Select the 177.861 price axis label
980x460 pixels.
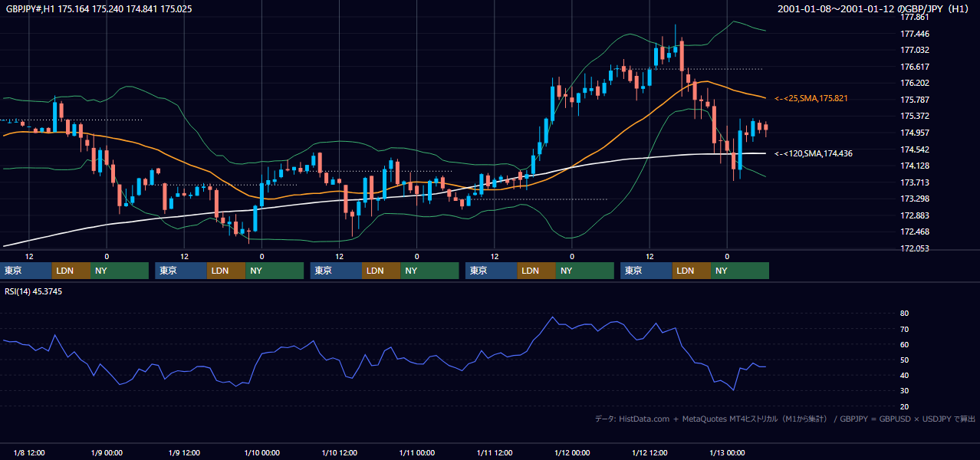point(914,17)
